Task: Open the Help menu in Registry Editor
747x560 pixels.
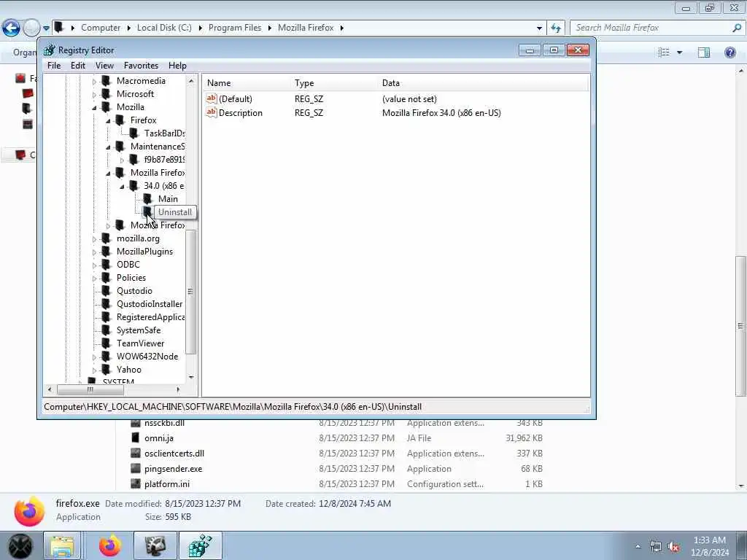Action: coord(177,66)
